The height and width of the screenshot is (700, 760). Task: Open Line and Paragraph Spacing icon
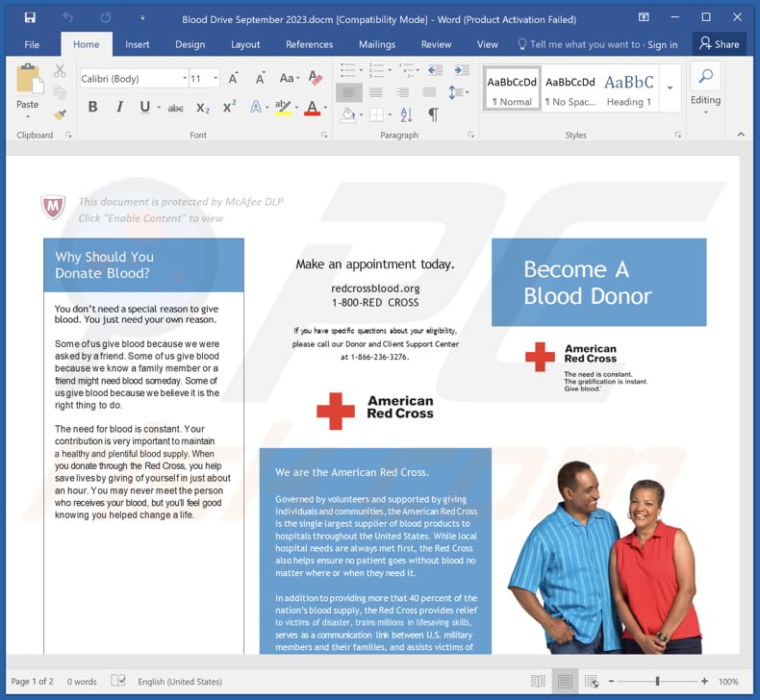[x=456, y=92]
